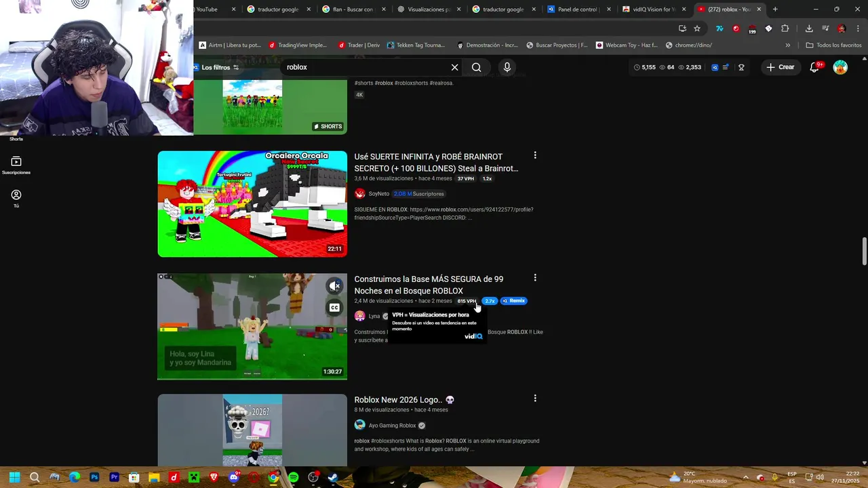Switch to the 'vidIQ Vision for' tab
This screenshot has width=868, height=488.
652,9
